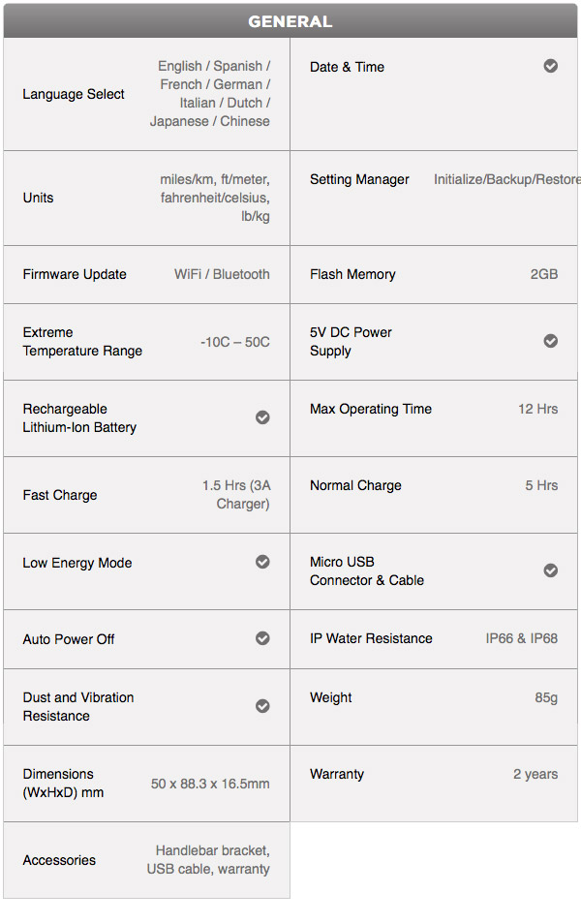Click the IP66 & IP68 rating text

[x=522, y=638]
